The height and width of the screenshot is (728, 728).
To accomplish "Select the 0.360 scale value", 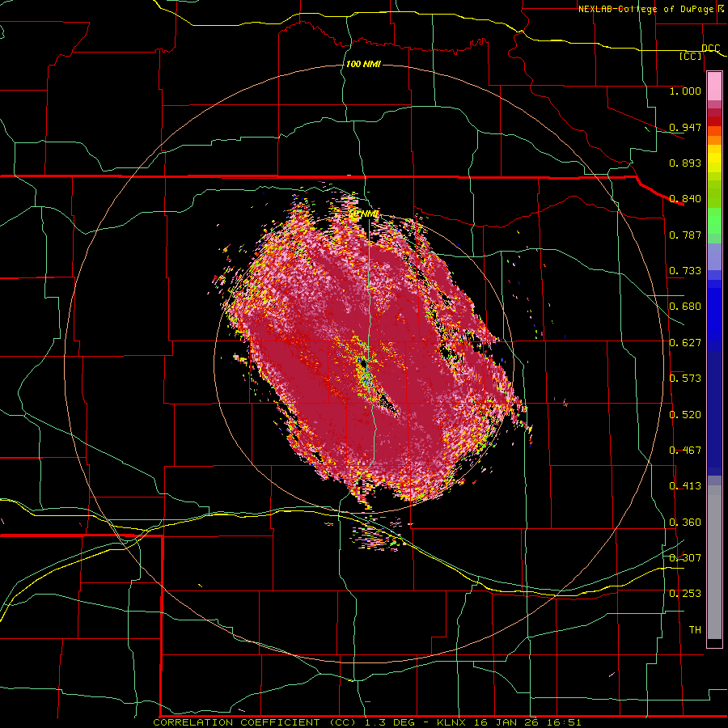I will pyautogui.click(x=685, y=523).
